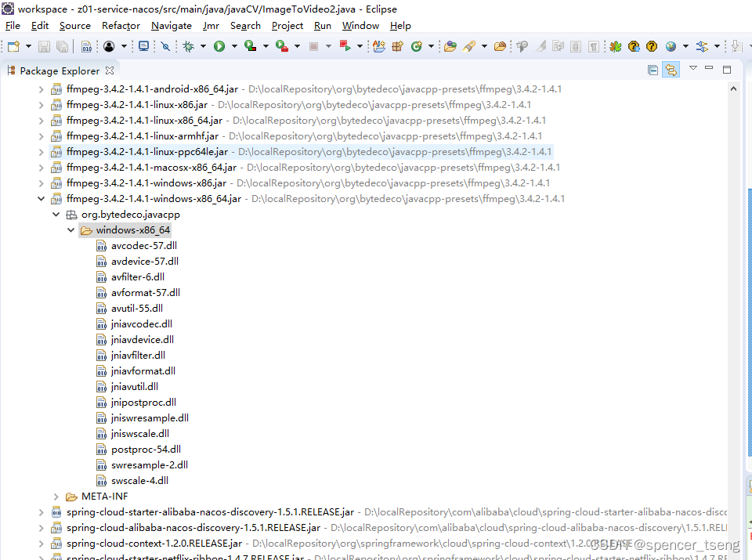
Task: Click Collapse All in Package Explorer
Action: coord(653,70)
